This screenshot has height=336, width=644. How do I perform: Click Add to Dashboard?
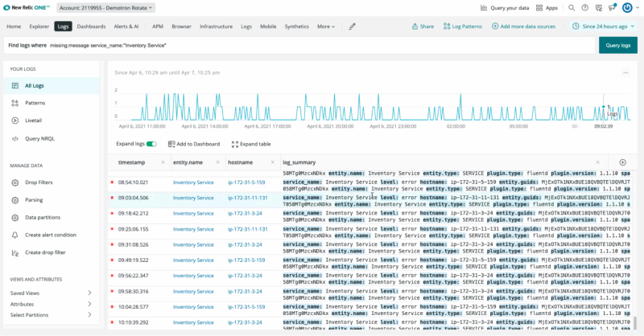pyautogui.click(x=194, y=144)
